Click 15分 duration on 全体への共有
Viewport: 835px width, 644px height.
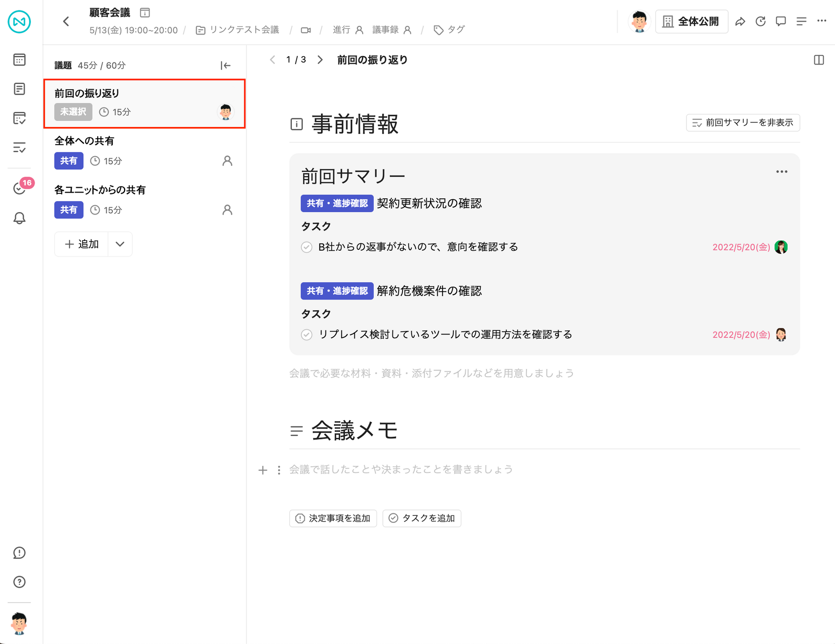point(106,161)
